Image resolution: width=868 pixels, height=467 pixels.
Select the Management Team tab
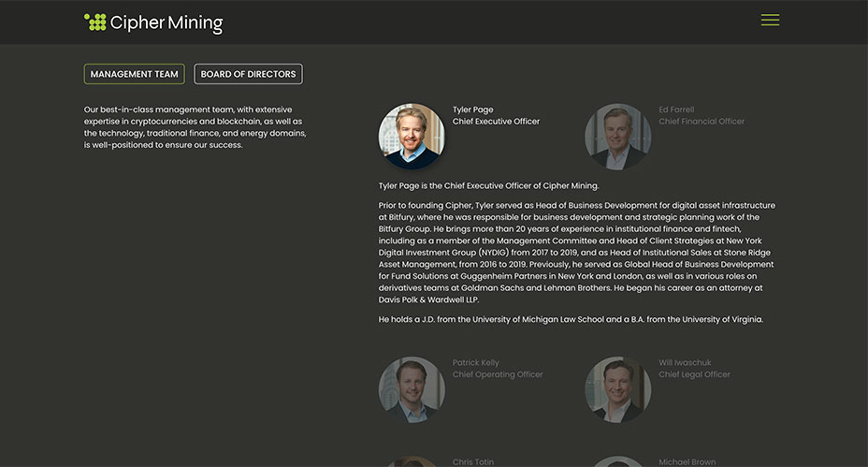134,74
